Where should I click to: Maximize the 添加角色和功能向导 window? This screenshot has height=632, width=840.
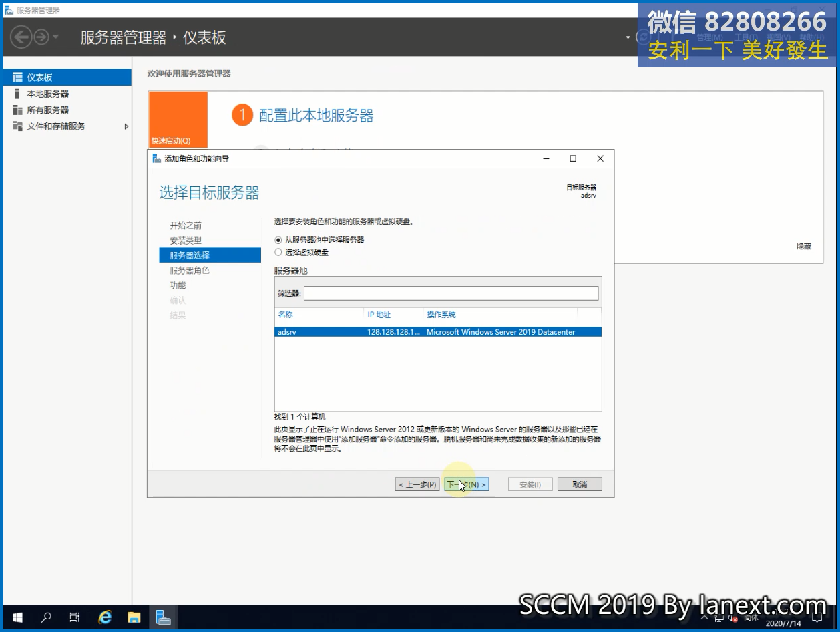(x=573, y=158)
